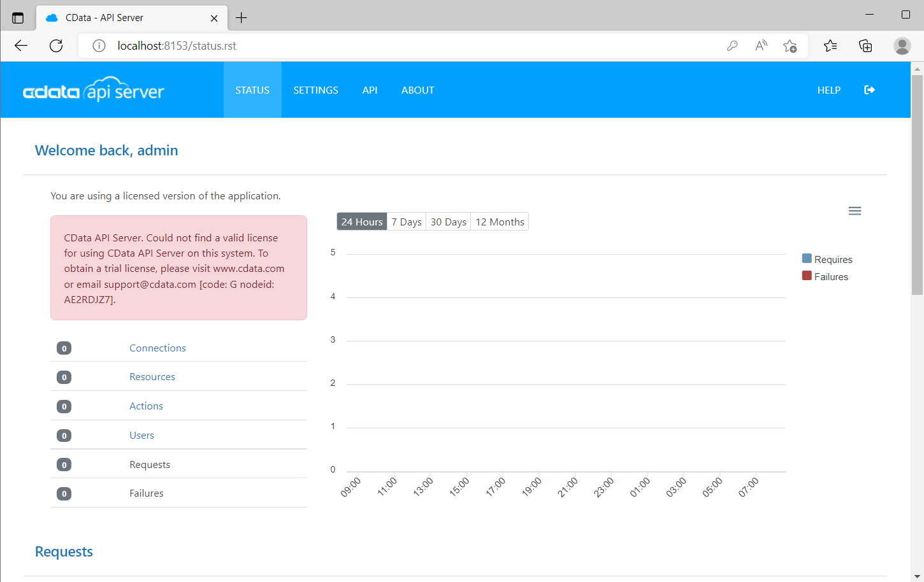Click the Requests row label
Screen dimensions: 924x582
(150, 464)
